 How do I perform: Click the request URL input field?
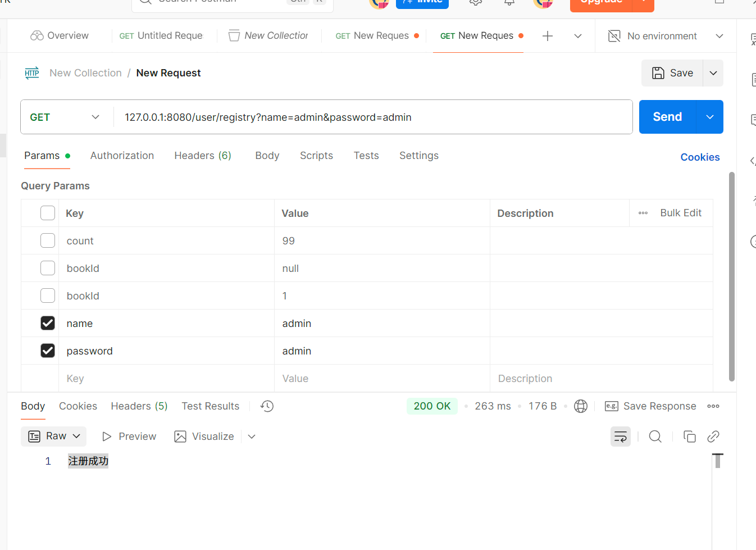373,117
